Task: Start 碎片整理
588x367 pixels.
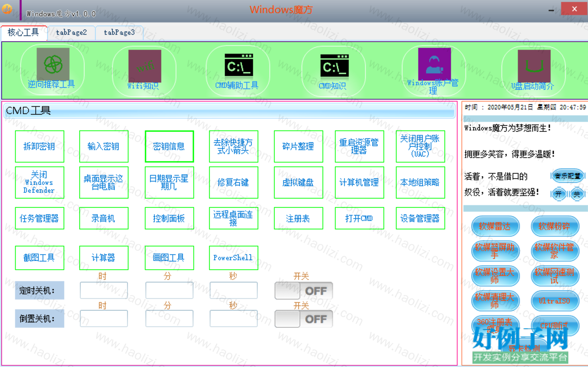Action: (298, 146)
